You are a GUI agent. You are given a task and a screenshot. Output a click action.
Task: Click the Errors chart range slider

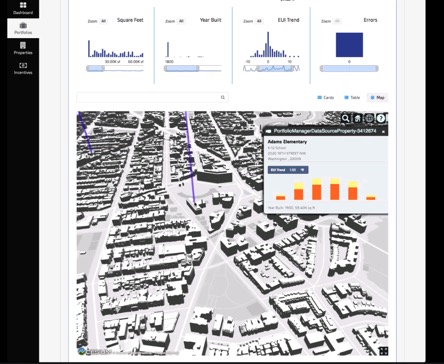point(349,68)
